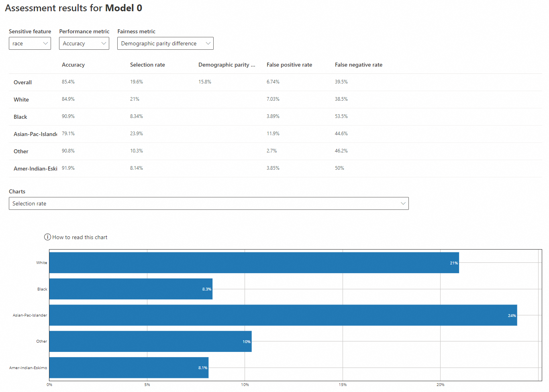Viewport: 549px width, 392px height.
Task: Click the Accuracy column header
Action: coord(73,65)
